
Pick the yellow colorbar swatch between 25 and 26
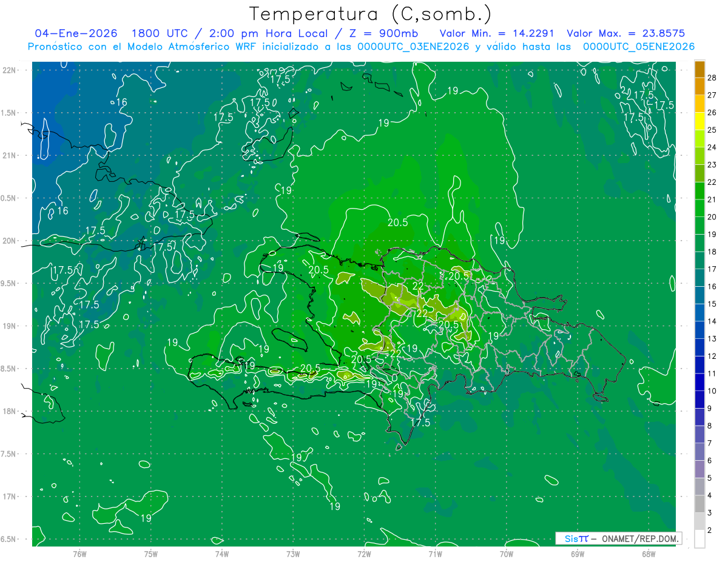click(699, 121)
